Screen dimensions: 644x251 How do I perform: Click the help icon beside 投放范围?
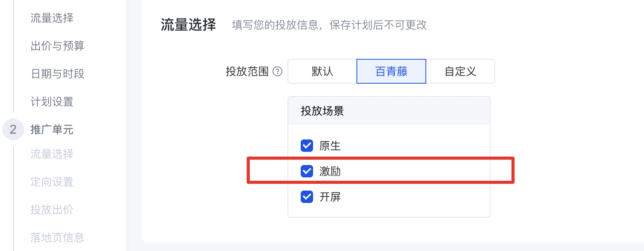coord(277,71)
